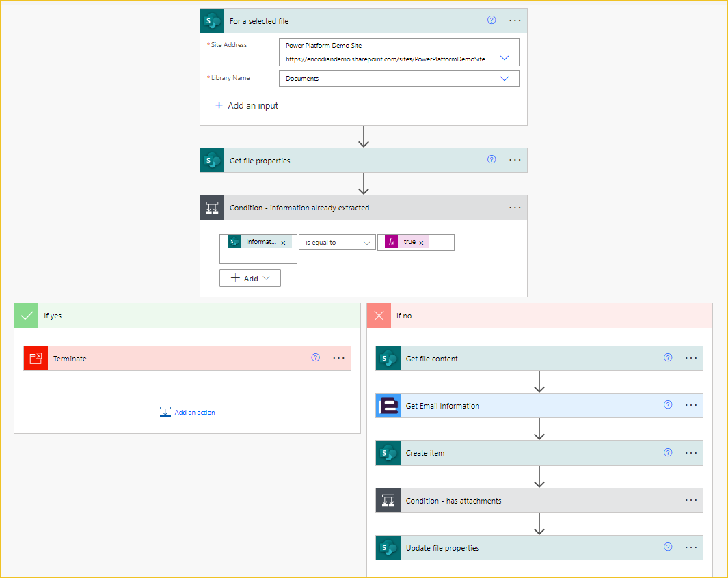
Task: Open help for Get file properties
Action: click(x=491, y=160)
